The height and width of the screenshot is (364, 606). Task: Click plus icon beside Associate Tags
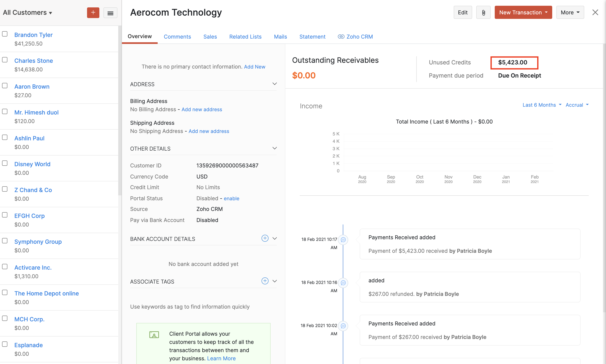click(265, 281)
